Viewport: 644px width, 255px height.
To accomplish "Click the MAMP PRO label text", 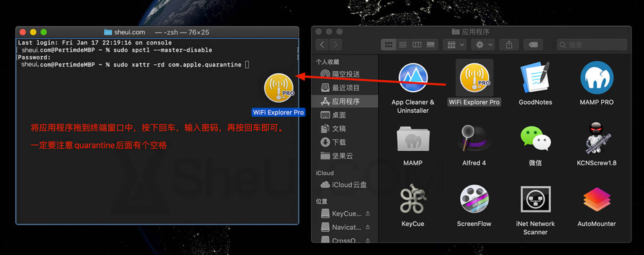I will click(x=596, y=102).
